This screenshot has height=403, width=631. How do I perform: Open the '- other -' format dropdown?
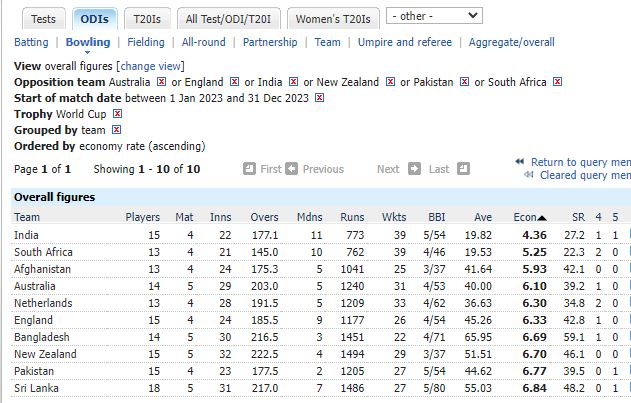point(434,16)
